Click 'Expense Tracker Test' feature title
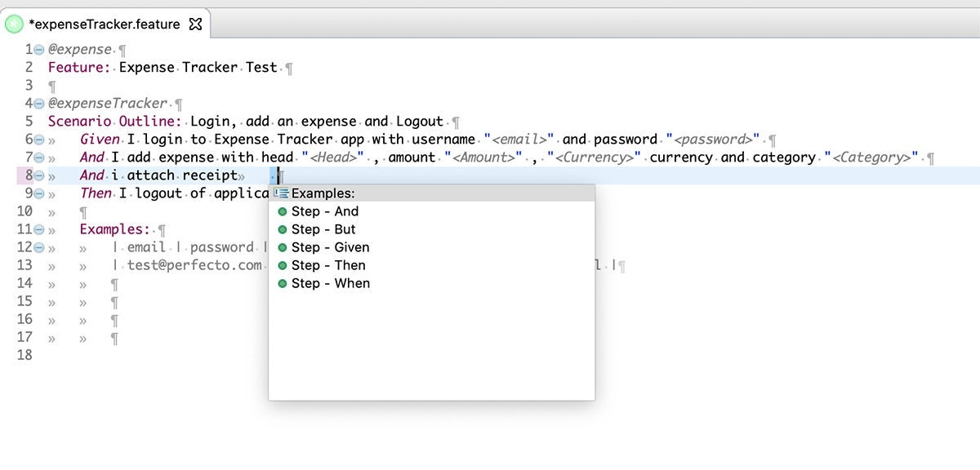 point(198,68)
